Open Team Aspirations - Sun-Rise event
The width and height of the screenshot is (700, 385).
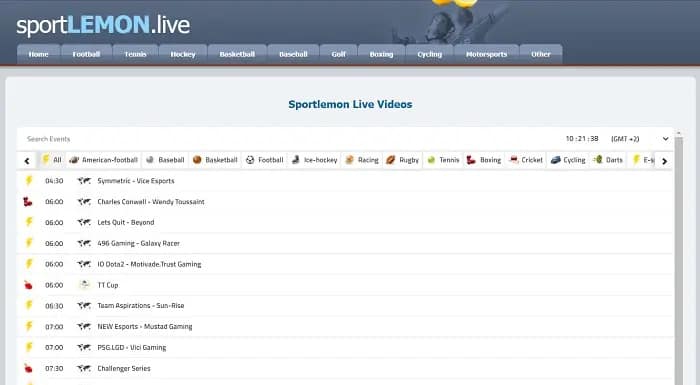345,306
